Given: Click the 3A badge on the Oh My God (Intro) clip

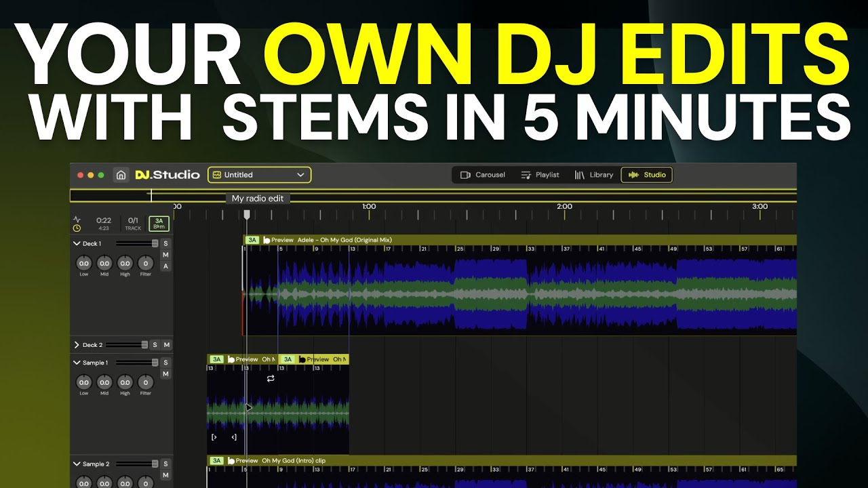Looking at the screenshot, I should [x=216, y=460].
